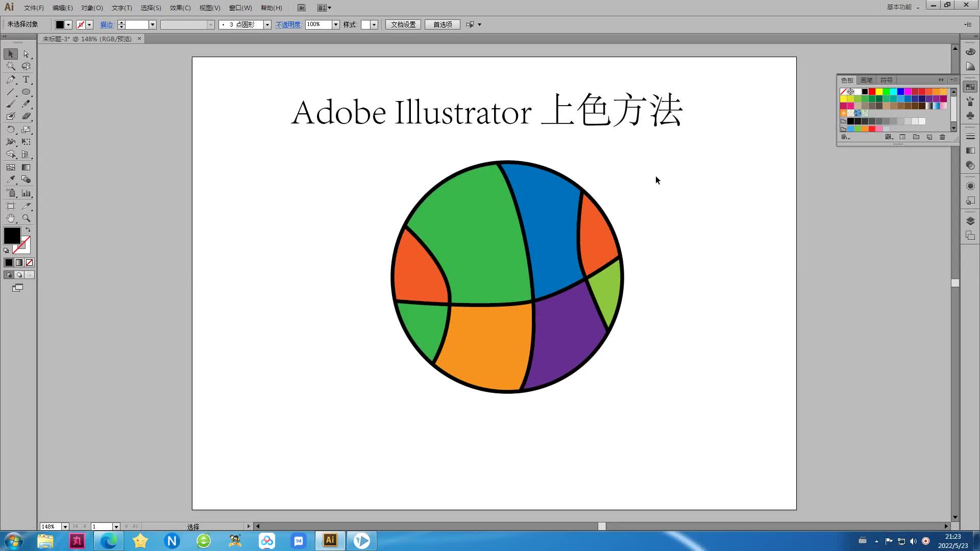Open Microsoft Edge from the taskbar
Viewport: 980px width, 551px height.
(108, 541)
